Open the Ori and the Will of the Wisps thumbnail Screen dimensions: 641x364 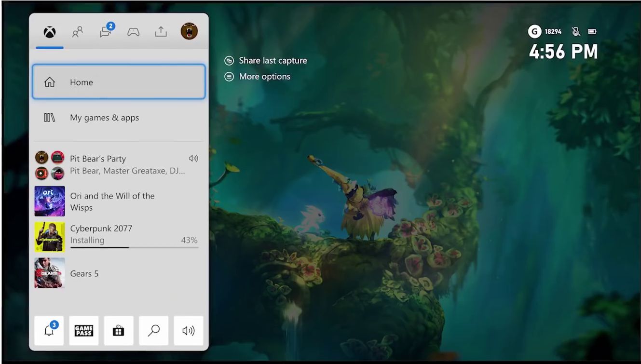point(50,201)
